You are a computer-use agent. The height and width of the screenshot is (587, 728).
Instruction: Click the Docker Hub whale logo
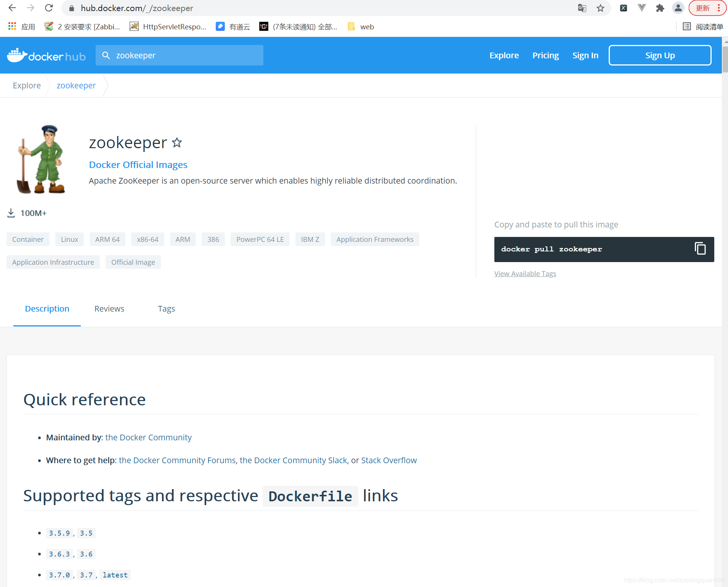pos(46,56)
